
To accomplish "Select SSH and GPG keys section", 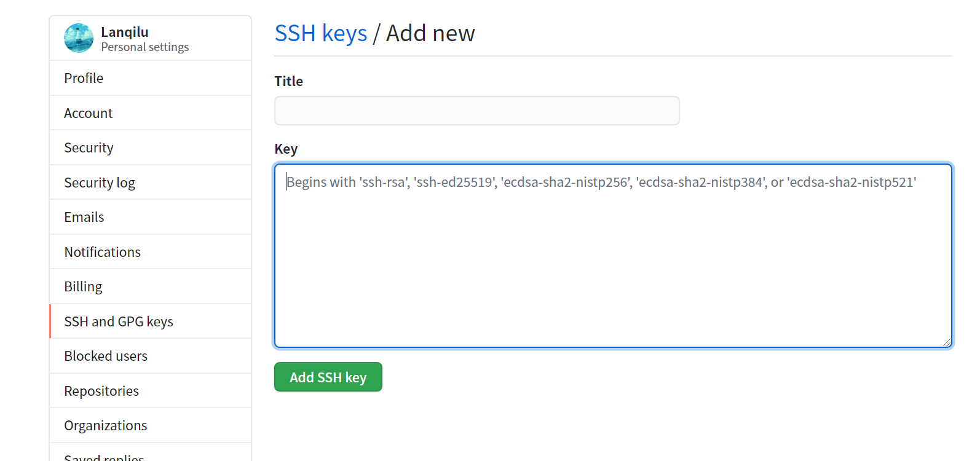I will click(118, 321).
